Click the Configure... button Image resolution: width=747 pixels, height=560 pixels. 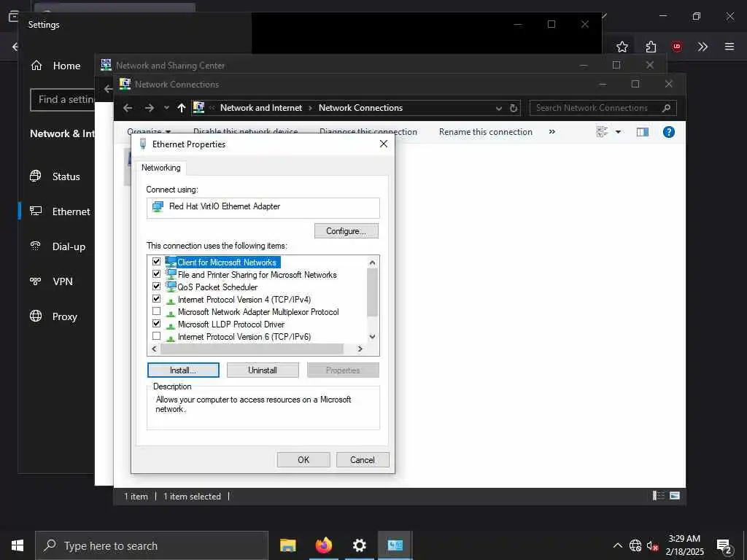(347, 231)
